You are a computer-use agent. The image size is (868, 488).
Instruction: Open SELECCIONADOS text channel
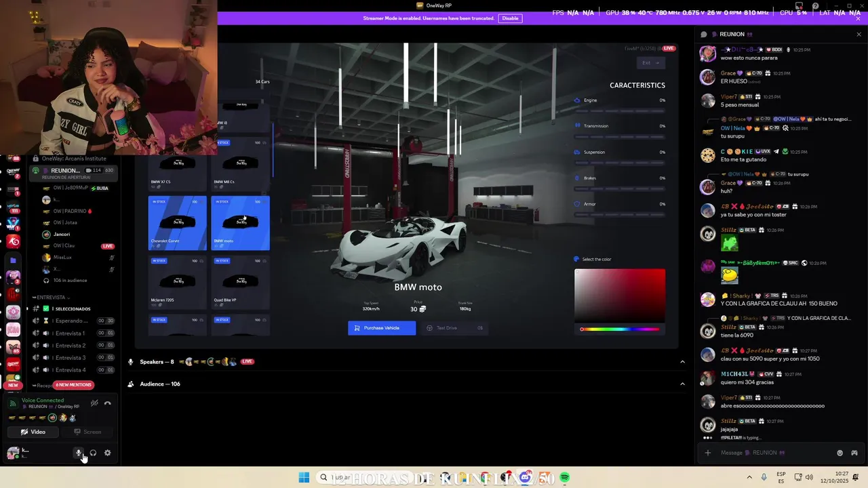click(73, 309)
